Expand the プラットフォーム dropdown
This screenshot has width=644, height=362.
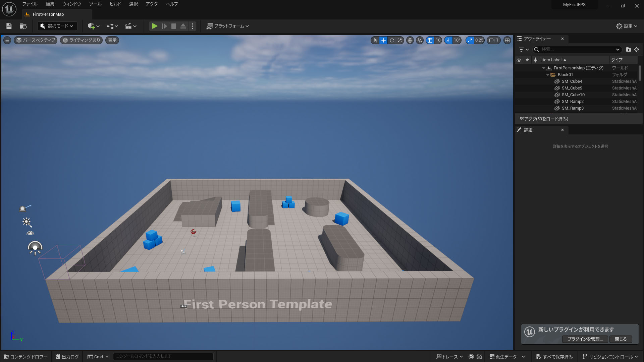click(228, 26)
